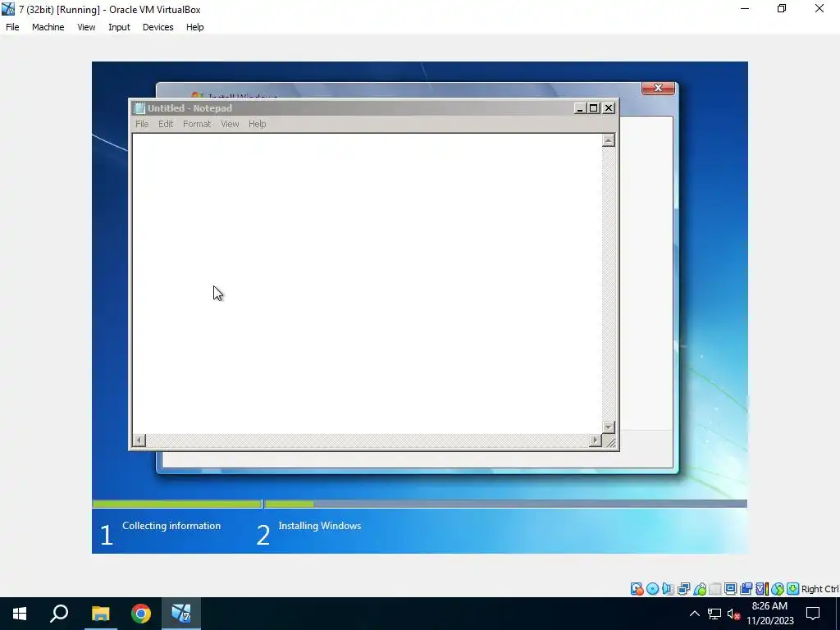Viewport: 840px width, 630px height.
Task: Open VirtualBox Machine menu
Action: point(48,27)
